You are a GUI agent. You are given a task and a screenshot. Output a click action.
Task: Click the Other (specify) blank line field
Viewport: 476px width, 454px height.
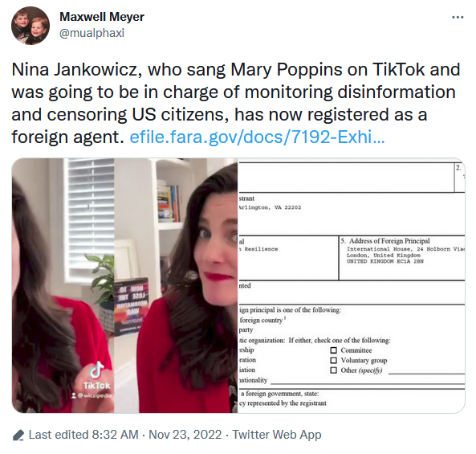(426, 371)
